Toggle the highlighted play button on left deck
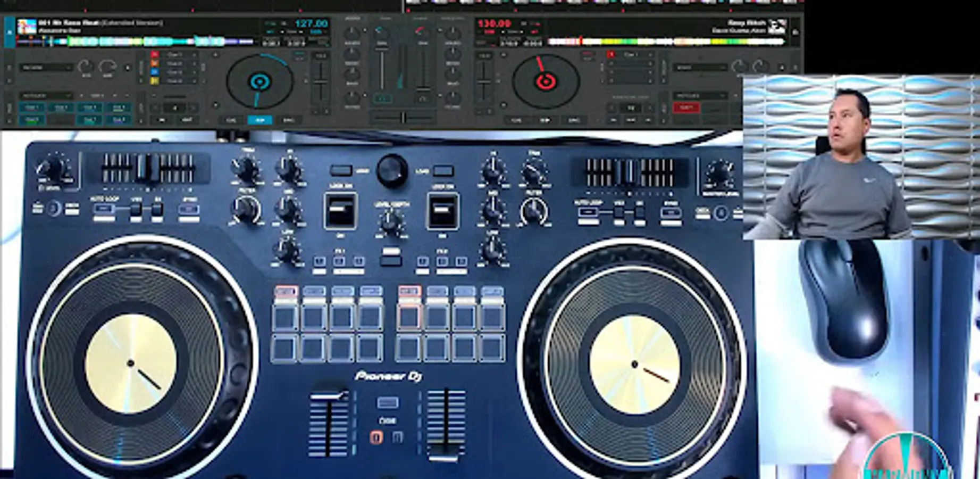Screen dimensions: 980x479 click(260, 120)
